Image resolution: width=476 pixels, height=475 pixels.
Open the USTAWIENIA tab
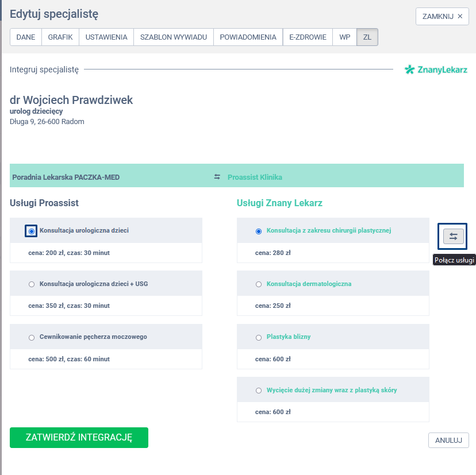click(106, 37)
